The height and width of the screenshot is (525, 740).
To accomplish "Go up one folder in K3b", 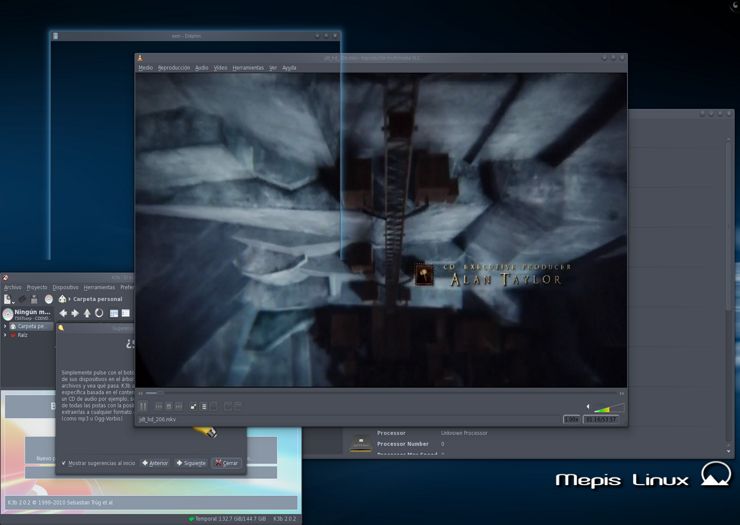I will point(87,313).
